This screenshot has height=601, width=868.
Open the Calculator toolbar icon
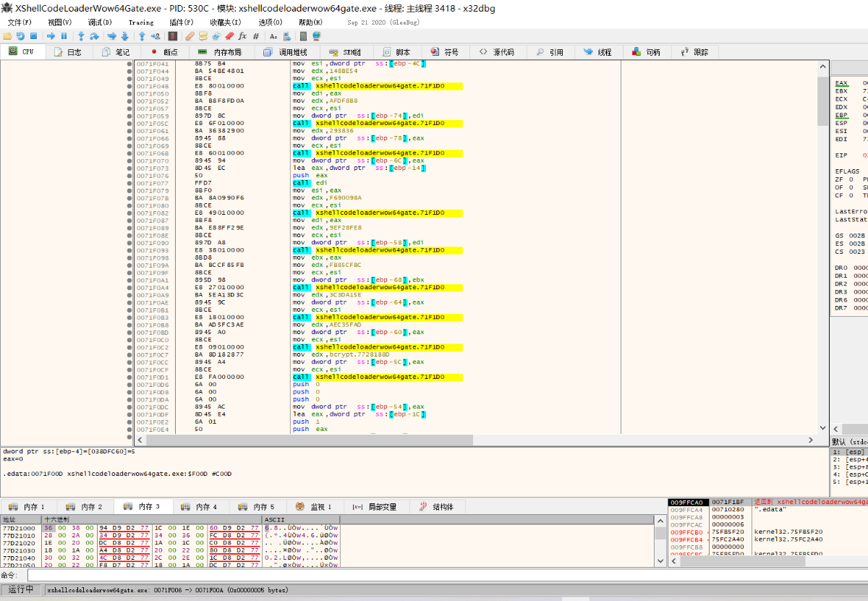click(x=304, y=36)
